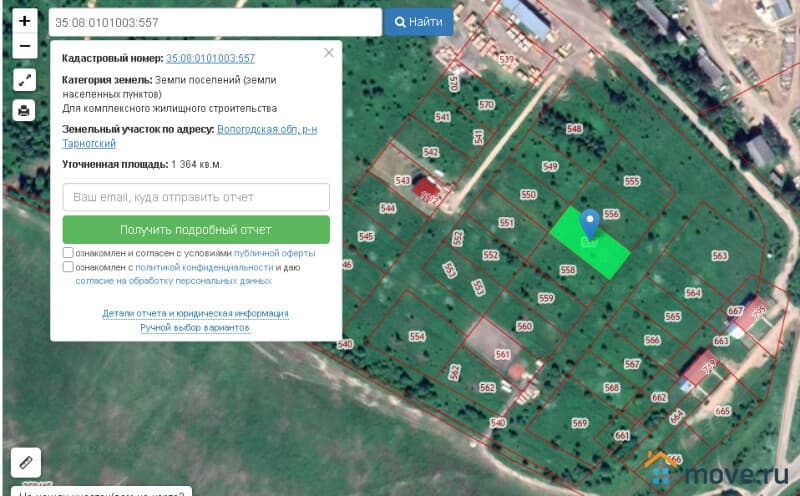The image size is (800, 496).
Task: Select parcel 568 on the map
Action: (x=611, y=388)
